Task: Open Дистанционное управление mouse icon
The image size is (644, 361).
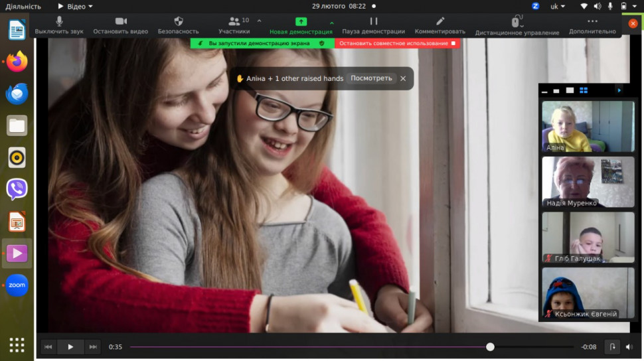Action: click(x=517, y=26)
